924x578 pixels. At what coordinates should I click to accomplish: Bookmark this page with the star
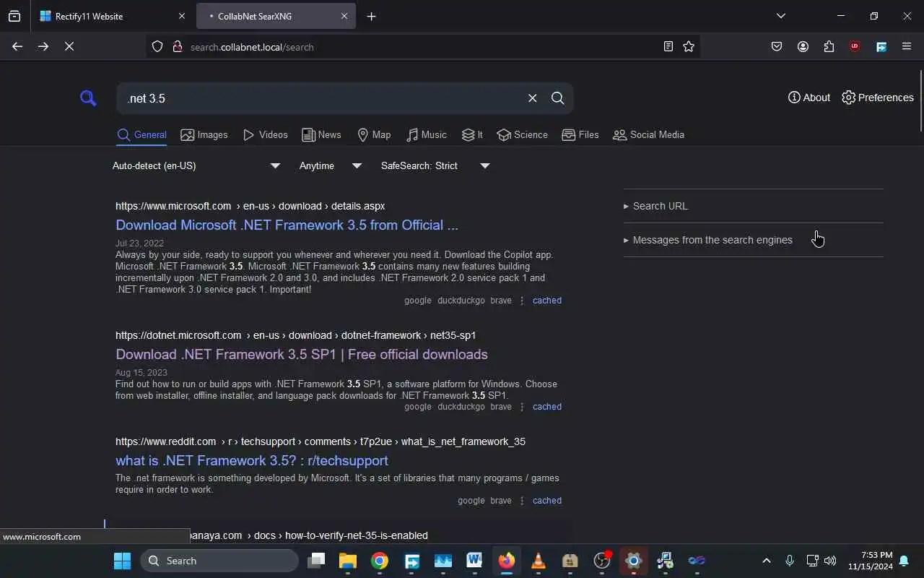689,46
